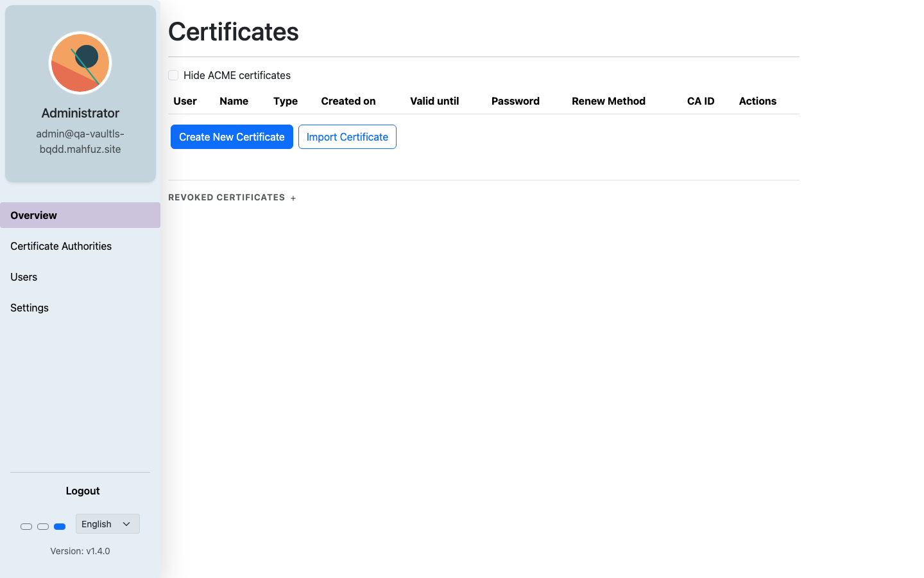The width and height of the screenshot is (924, 578).
Task: Tick the Hide ACME certificates checkbox
Action: [x=173, y=75]
